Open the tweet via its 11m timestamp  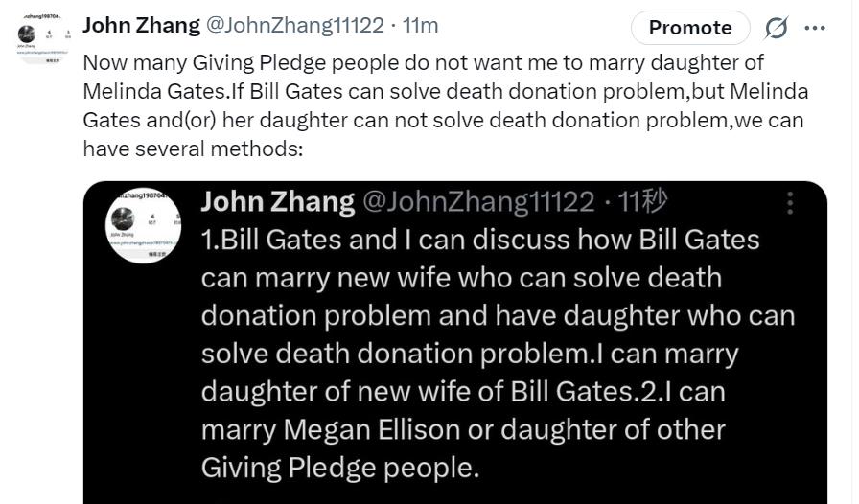420,25
